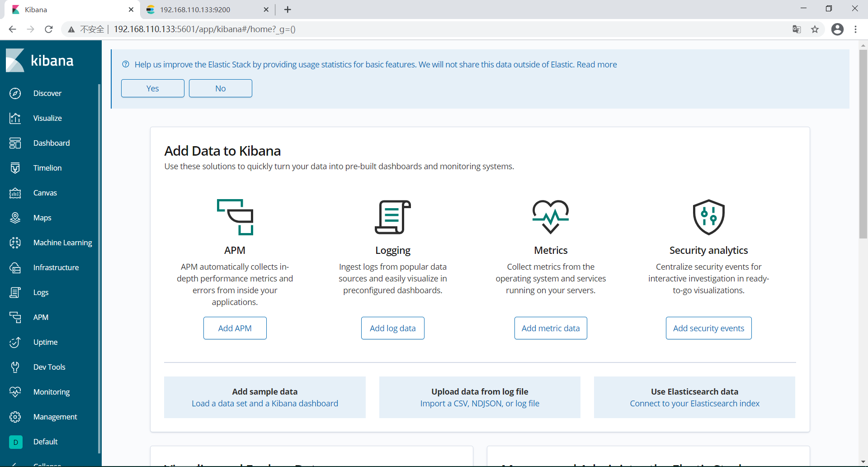
Task: Click the Add APM button
Action: [x=235, y=328]
